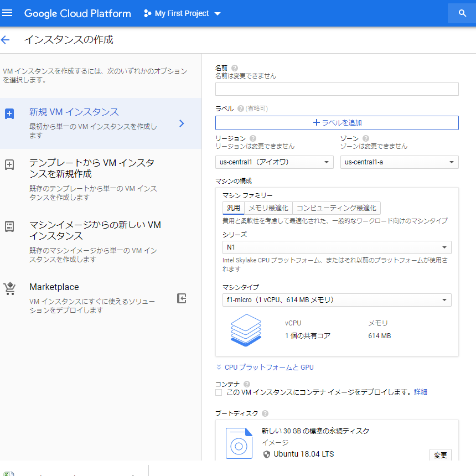This screenshot has width=476, height=476.
Task: Click the chevron on 新規 VM インスタンス
Action: [182, 123]
